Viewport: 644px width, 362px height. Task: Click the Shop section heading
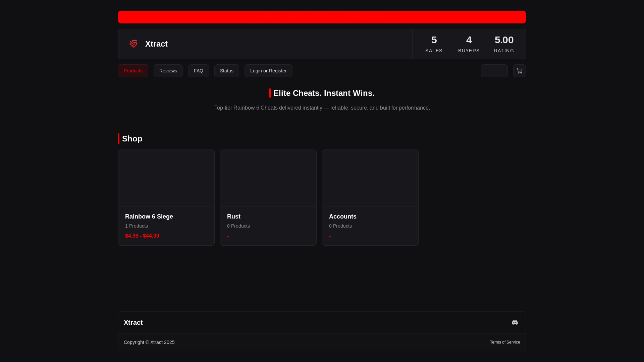[132, 139]
